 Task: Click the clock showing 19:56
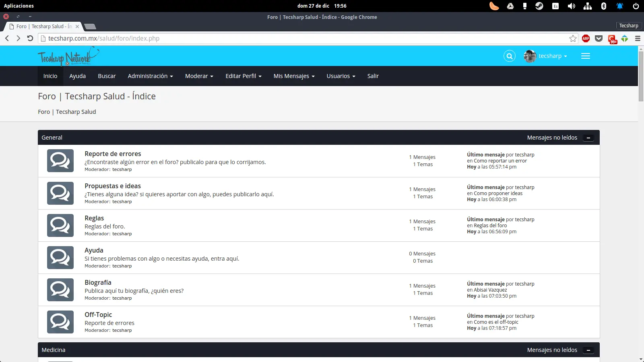pos(340,6)
